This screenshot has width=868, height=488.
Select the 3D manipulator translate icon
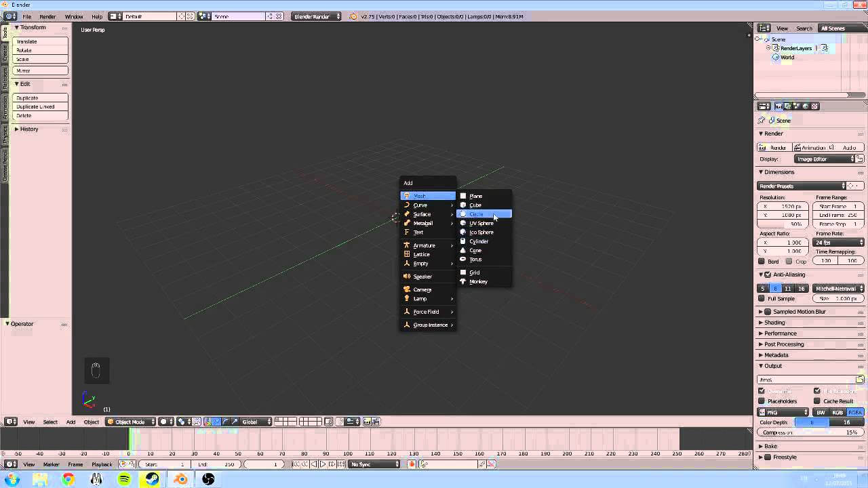point(216,422)
